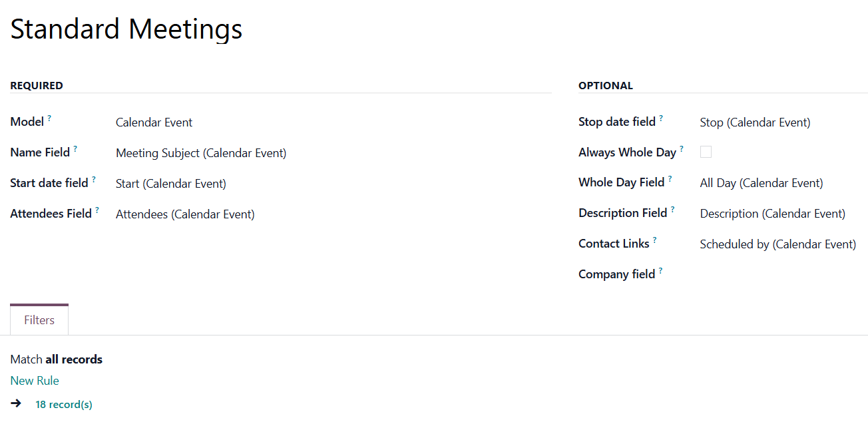Viewport: 868px width, 448px height.
Task: Click the help icon beside Always Whole Day
Action: point(682,149)
